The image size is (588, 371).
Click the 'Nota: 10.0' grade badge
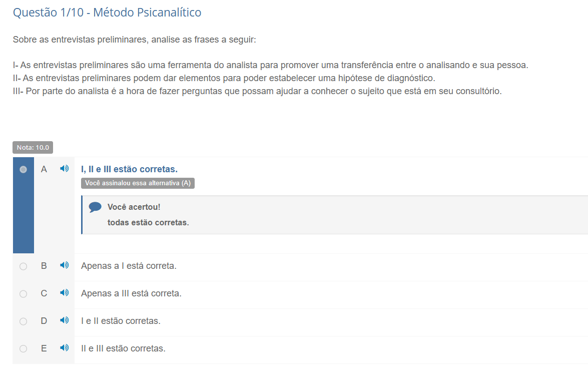(x=33, y=147)
